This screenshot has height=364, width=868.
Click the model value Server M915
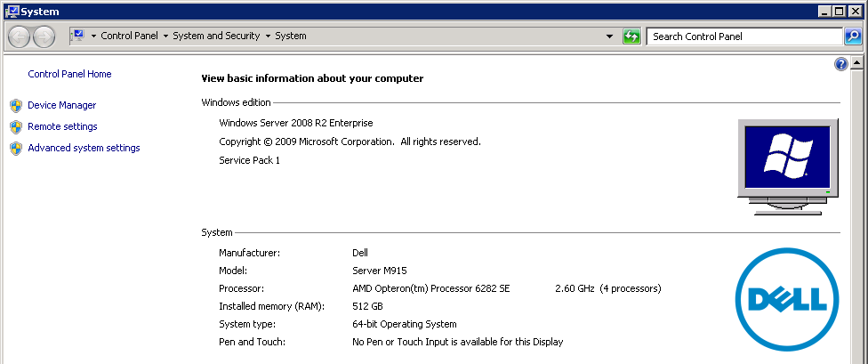[380, 271]
